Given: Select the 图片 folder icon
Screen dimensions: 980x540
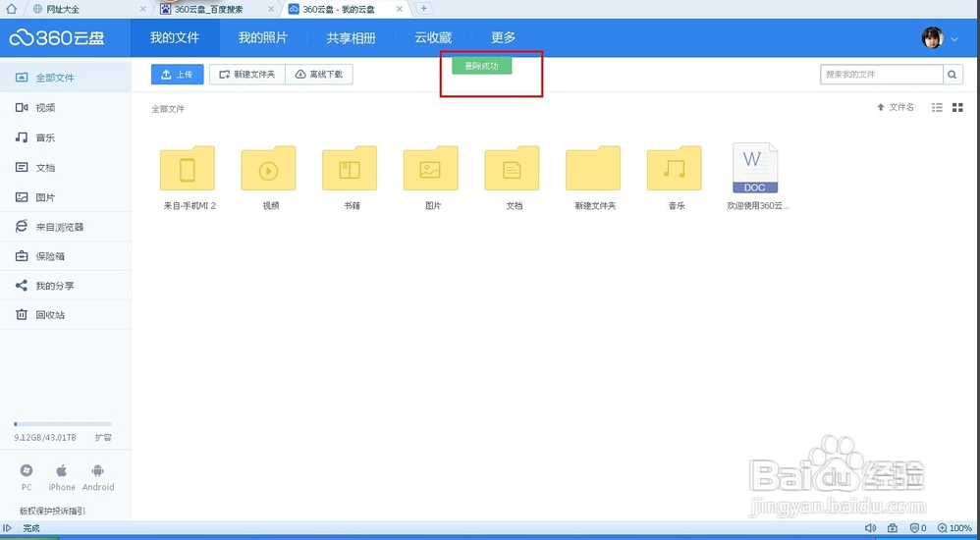Looking at the screenshot, I should pos(431,168).
